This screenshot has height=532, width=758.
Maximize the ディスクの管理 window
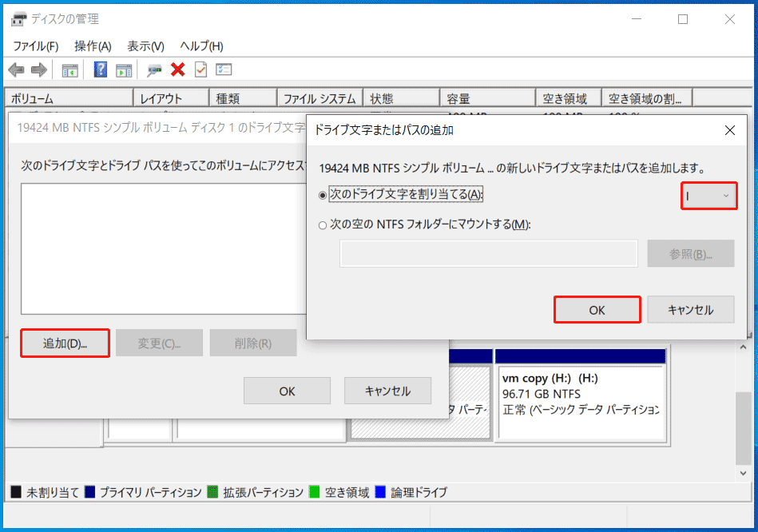[683, 19]
